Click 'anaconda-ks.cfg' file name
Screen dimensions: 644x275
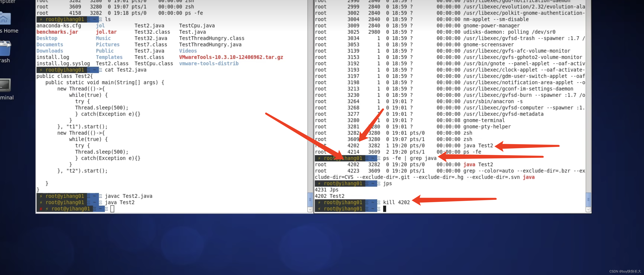pyautogui.click(x=59, y=25)
